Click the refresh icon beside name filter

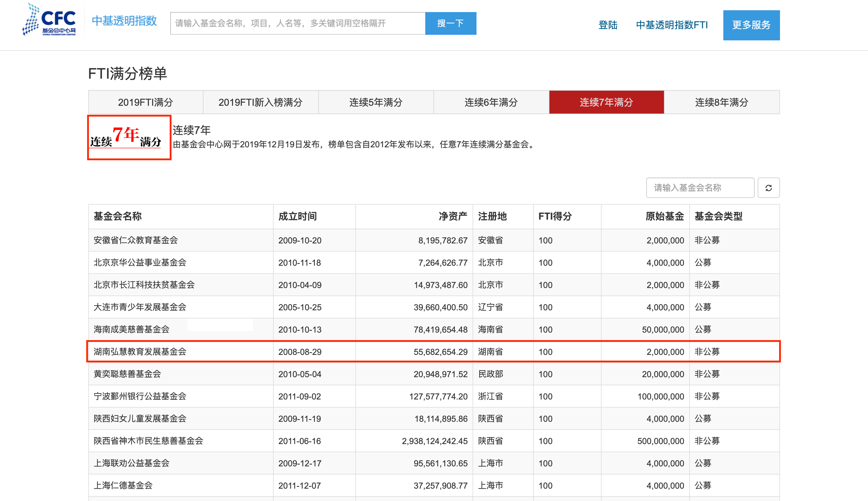coord(768,188)
